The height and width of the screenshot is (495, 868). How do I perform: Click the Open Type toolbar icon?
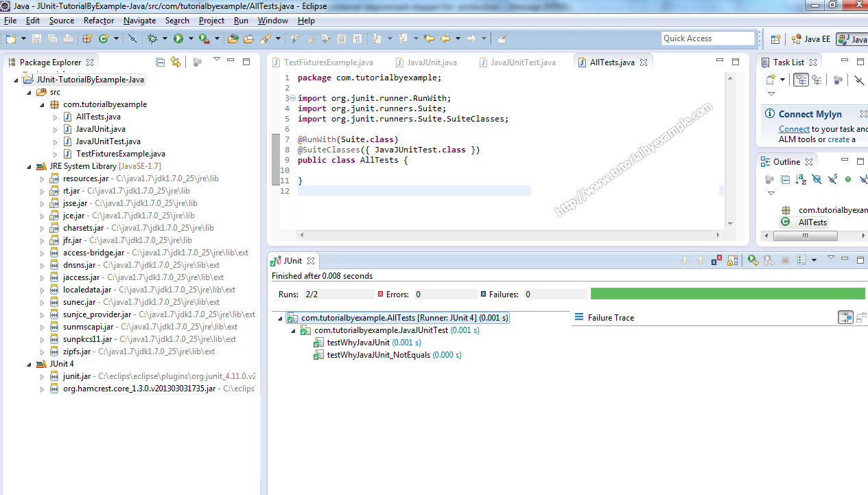click(x=233, y=38)
